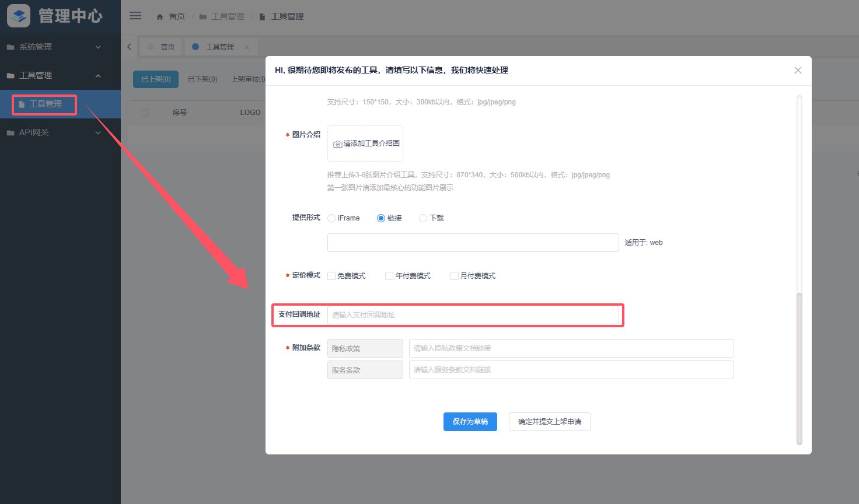Click the management center logo icon

[19, 16]
